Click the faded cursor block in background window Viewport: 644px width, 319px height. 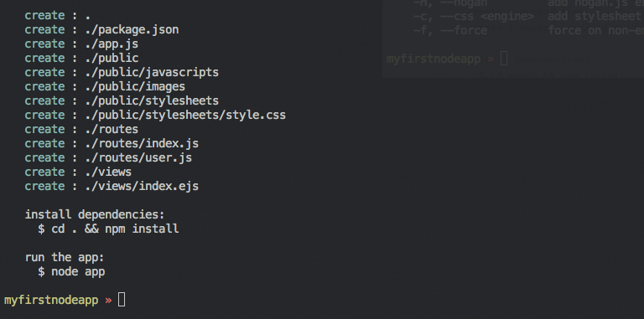coord(504,59)
